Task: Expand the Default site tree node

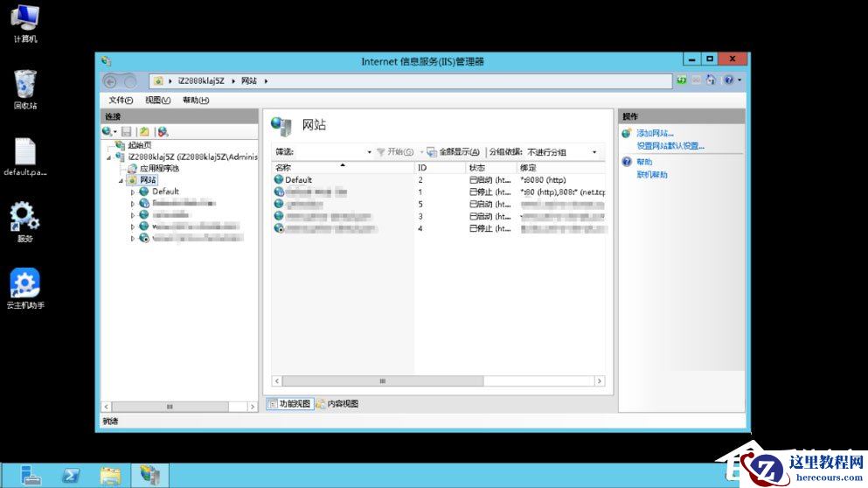Action: pyautogui.click(x=133, y=192)
